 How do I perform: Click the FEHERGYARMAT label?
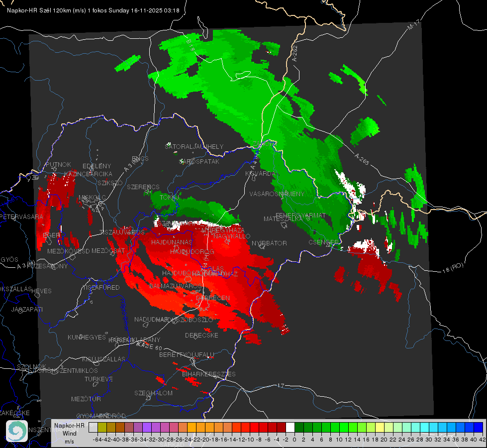point(300,215)
